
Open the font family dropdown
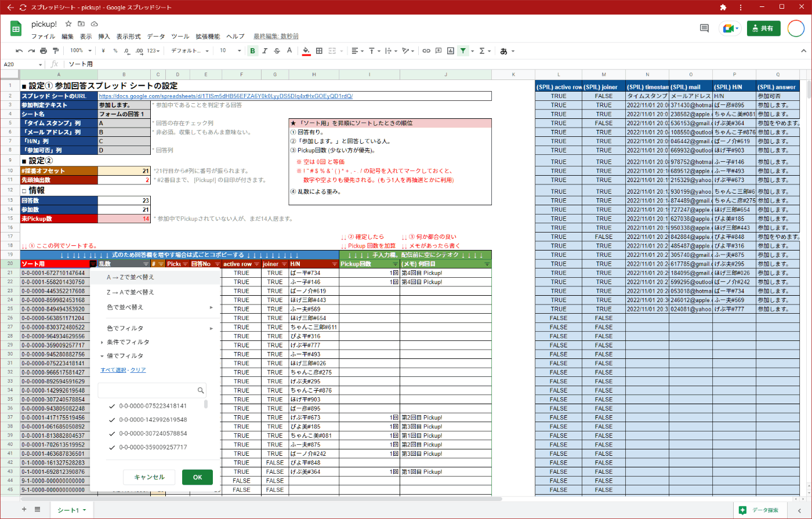[190, 51]
